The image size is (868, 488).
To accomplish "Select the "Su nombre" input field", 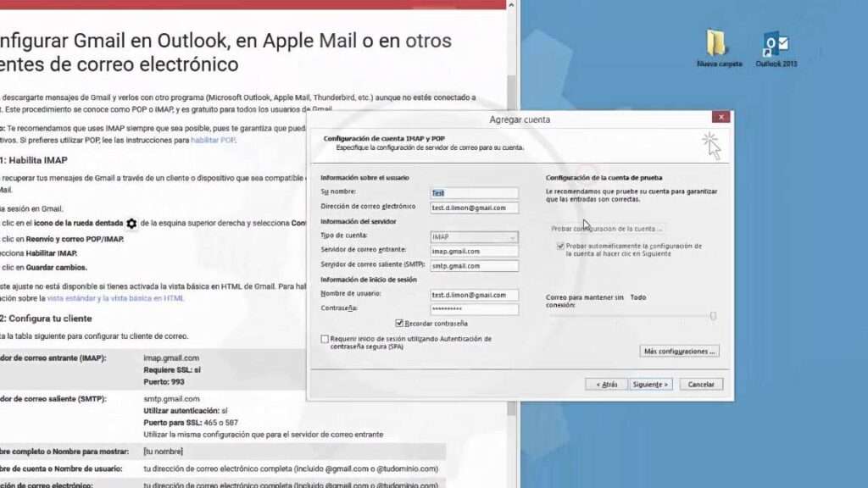I will [x=473, y=192].
